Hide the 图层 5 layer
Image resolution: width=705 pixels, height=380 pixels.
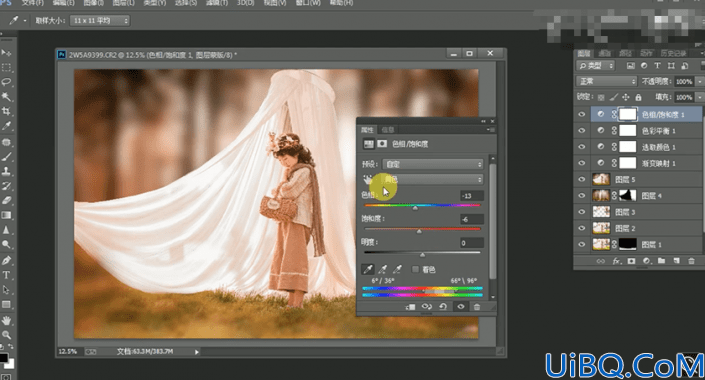581,179
